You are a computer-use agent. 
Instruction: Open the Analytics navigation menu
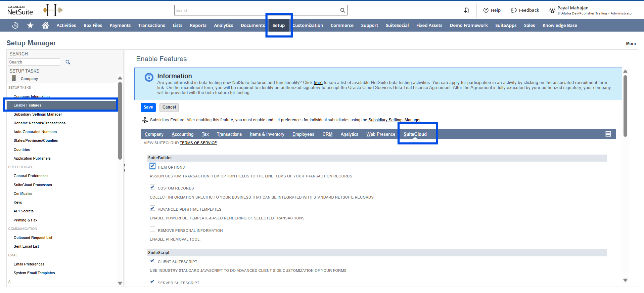tap(224, 25)
